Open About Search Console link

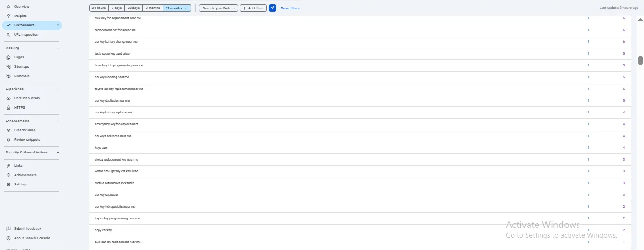(31, 238)
